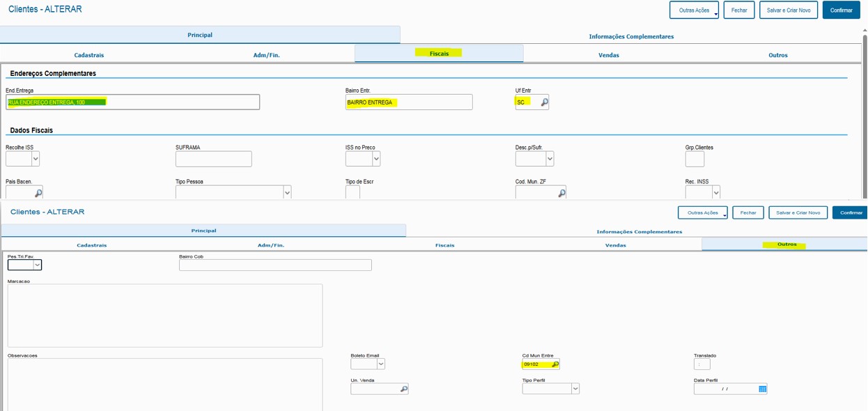Expand the ISS no Preco dropdown
This screenshot has height=411, width=868.
[x=376, y=159]
